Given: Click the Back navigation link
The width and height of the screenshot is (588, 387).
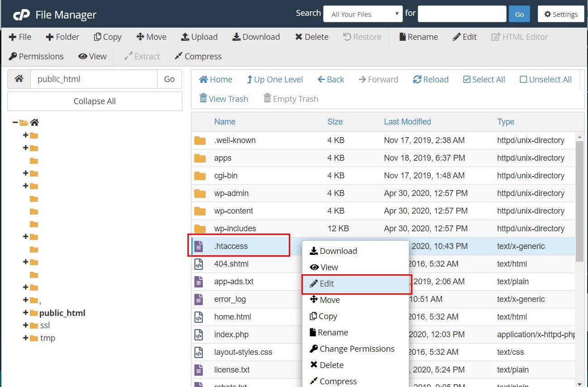Looking at the screenshot, I should coord(330,80).
